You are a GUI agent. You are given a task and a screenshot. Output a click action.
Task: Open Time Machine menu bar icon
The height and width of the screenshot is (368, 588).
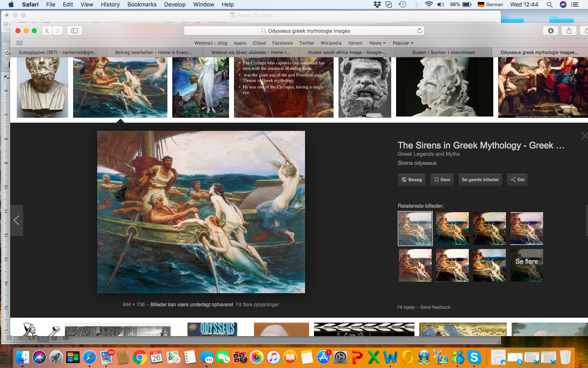402,4
